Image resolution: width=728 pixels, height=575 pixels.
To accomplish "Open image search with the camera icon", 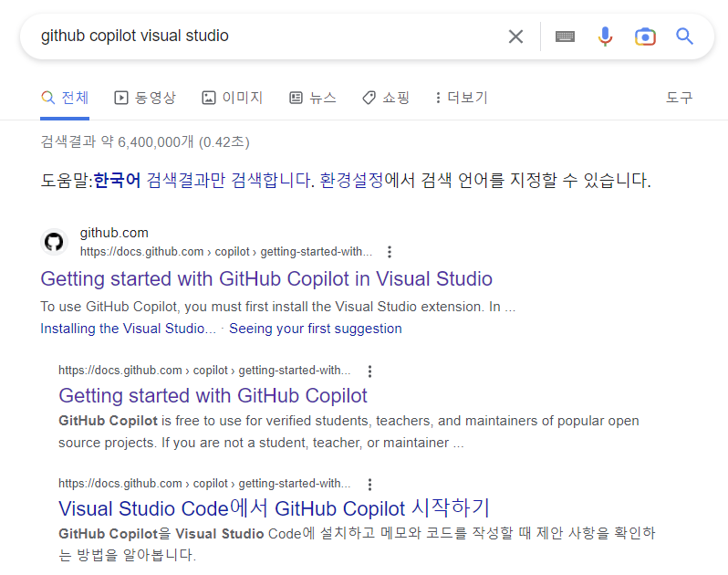I will tap(645, 37).
